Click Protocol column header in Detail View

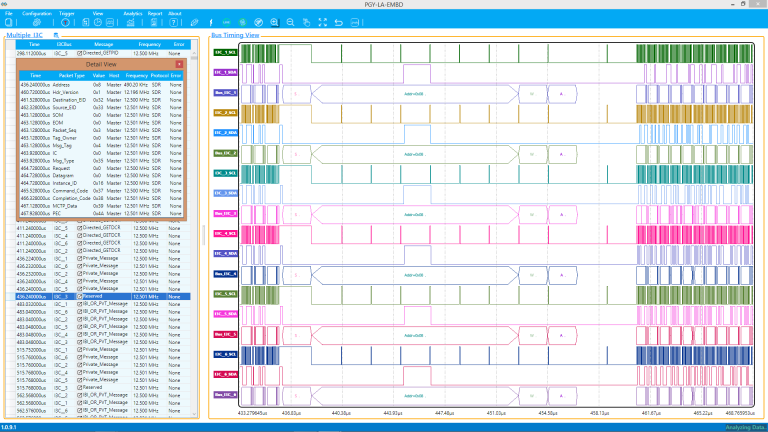click(x=159, y=75)
